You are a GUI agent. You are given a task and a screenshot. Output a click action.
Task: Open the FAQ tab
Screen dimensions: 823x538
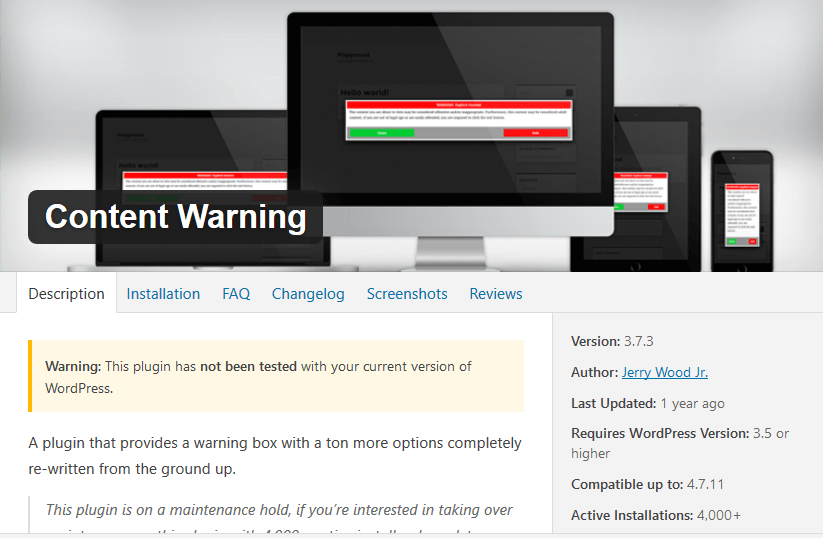coord(236,293)
